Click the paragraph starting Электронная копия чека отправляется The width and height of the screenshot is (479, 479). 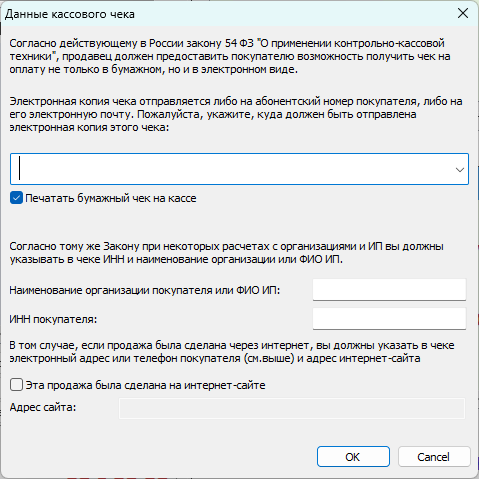236,114
